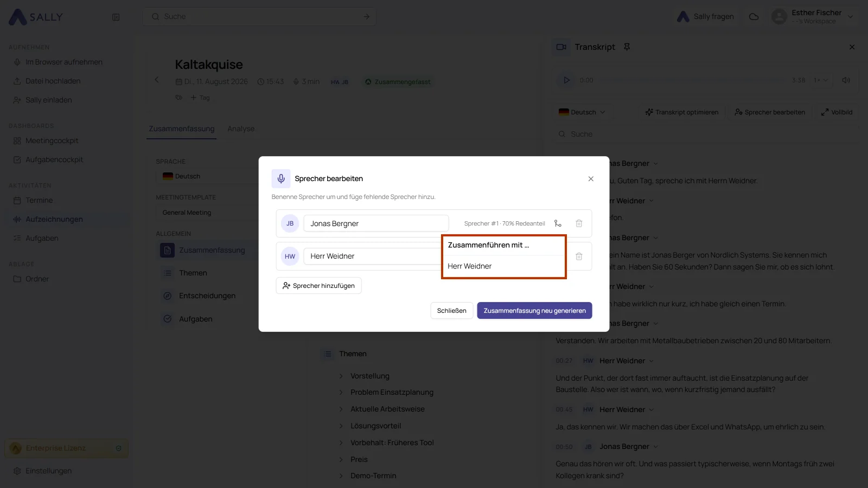The height and width of the screenshot is (488, 868).
Task: Select Themen in Allgemein list
Action: pos(193,273)
